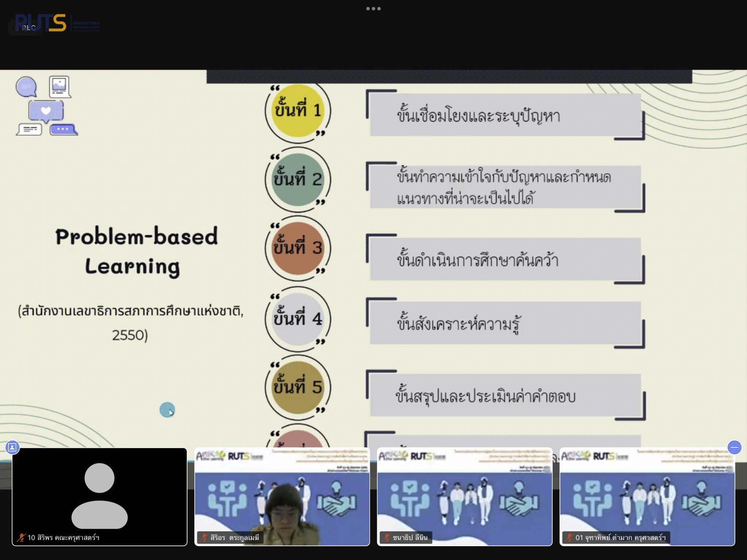The width and height of the screenshot is (747, 560).
Task: Select the ชนาธิป ลีนิน participant thumbnail
Action: point(465,497)
